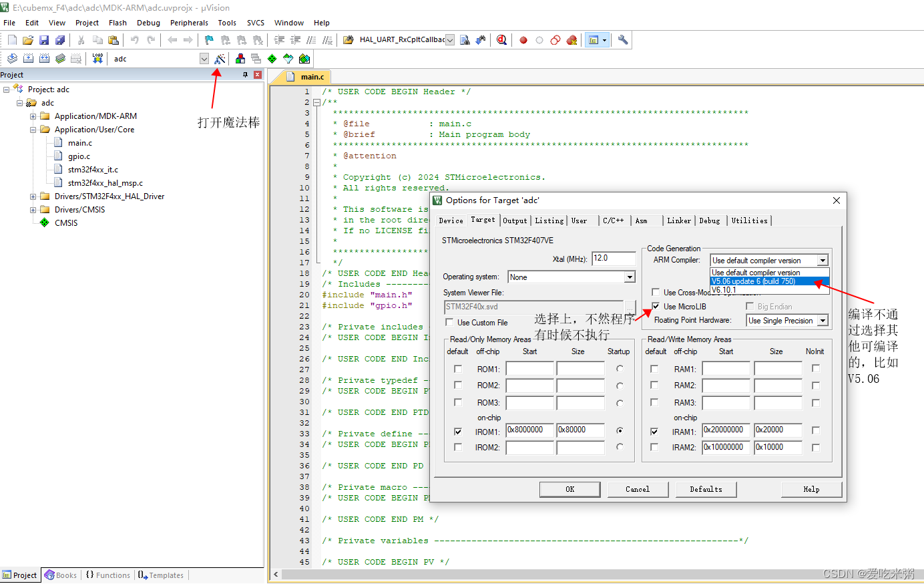Compile the current file with Translate
The width and height of the screenshot is (924, 586).
point(12,58)
